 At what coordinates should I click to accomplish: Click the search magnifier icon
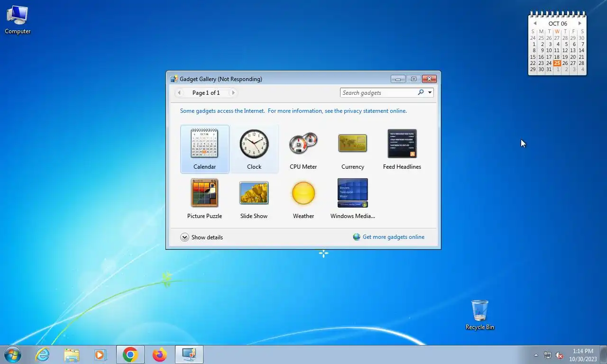pos(421,92)
